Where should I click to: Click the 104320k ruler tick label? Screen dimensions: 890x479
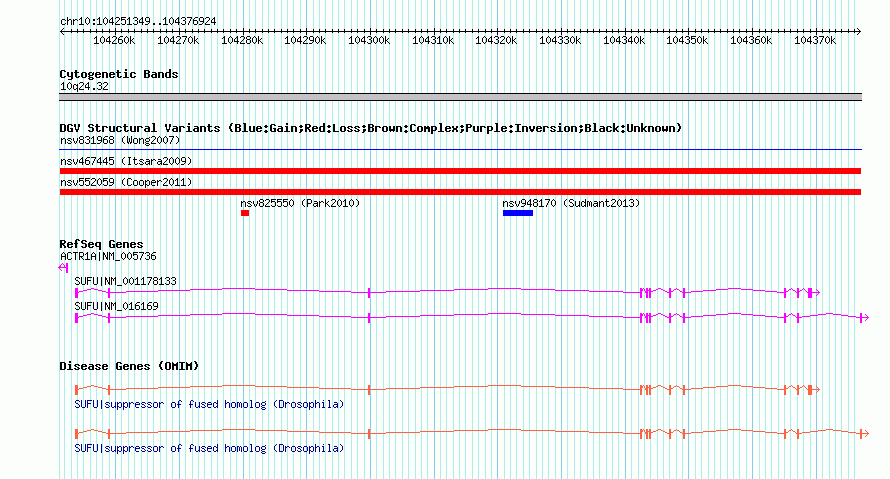[x=496, y=41]
